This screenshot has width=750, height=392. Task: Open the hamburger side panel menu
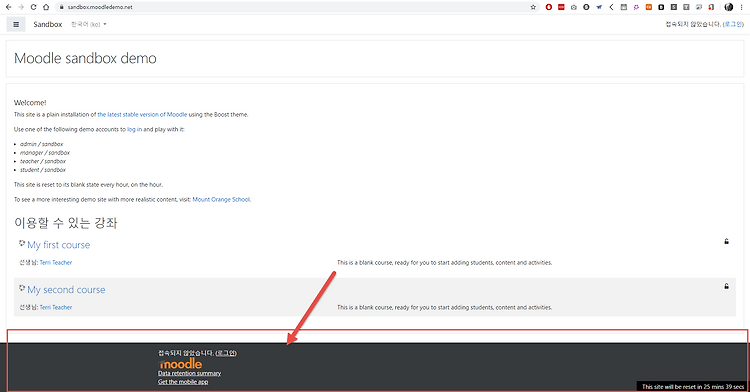point(16,24)
